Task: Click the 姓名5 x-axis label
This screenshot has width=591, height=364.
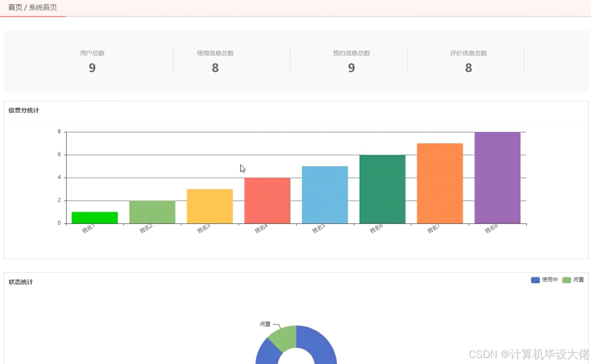Action: 319,229
